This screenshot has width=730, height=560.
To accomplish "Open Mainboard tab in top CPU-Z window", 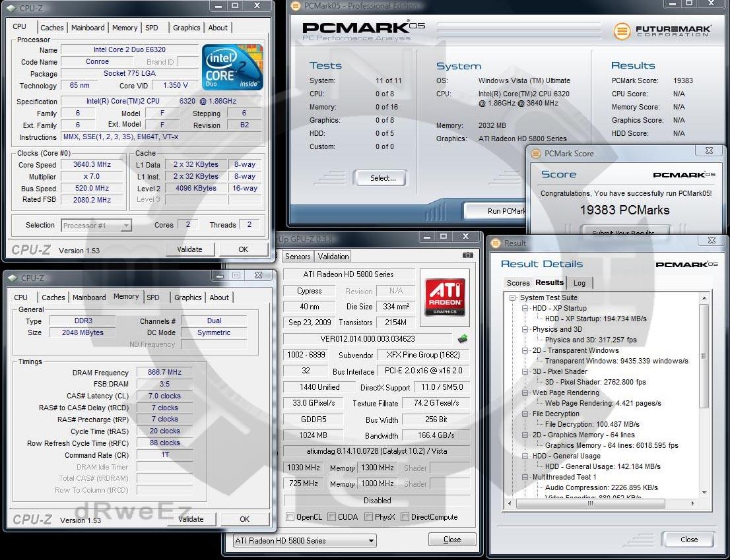I will click(88, 28).
